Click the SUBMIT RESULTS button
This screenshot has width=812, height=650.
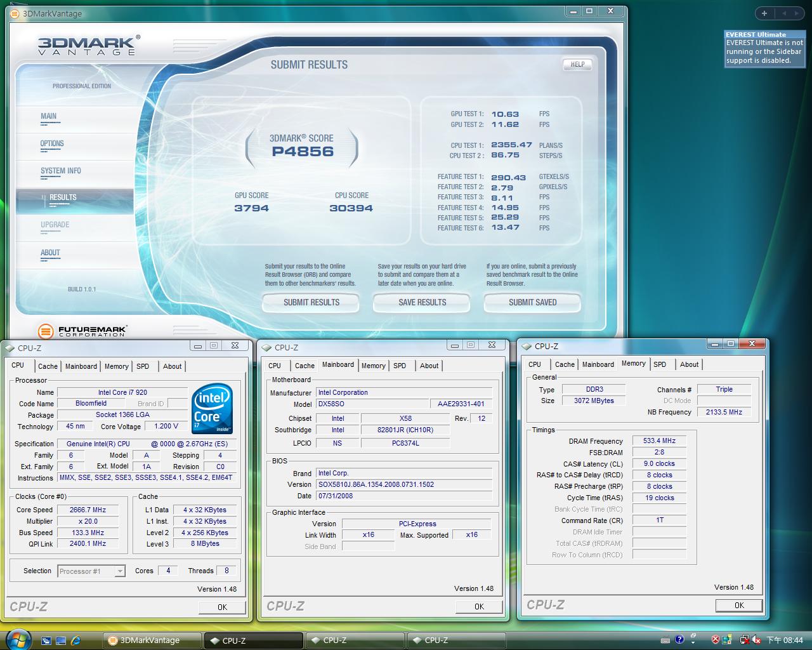tap(311, 302)
